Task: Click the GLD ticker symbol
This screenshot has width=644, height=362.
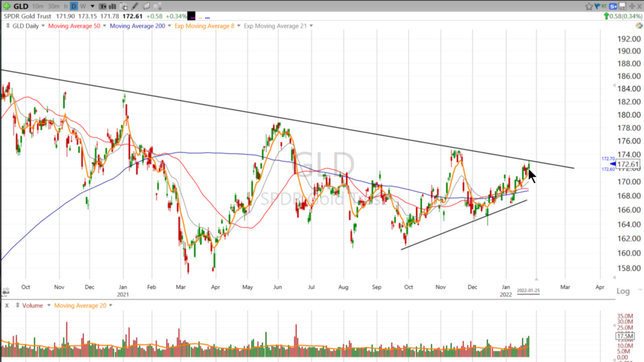Action: point(20,6)
